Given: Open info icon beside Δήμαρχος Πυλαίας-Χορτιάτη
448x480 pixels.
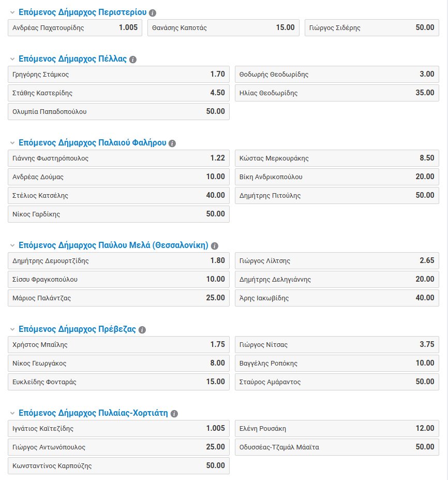Looking at the screenshot, I should (174, 414).
